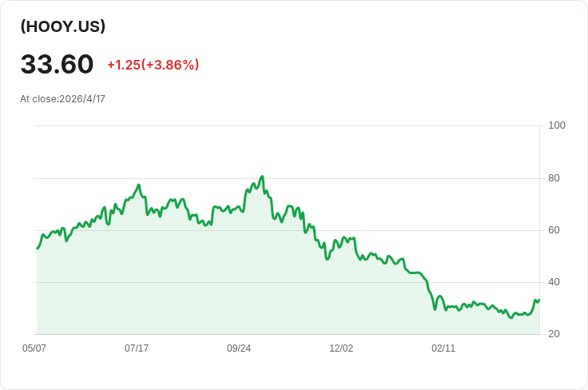Click the 40 value on the y-axis
Image resolution: width=588 pixels, height=390 pixels.
tap(554, 282)
